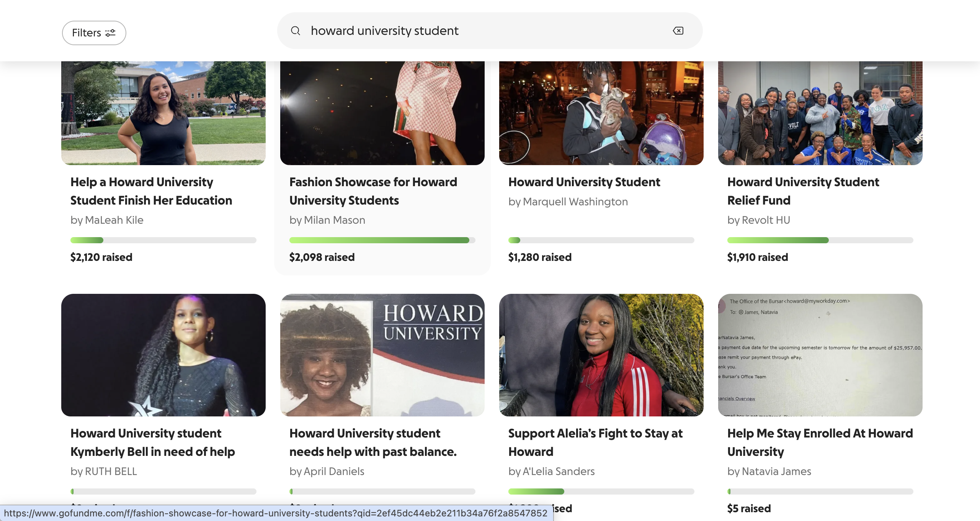
Task: Click the $1,280 raised amount text
Action: [540, 257]
